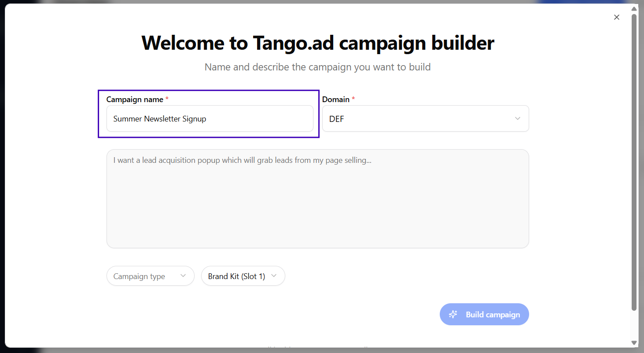This screenshot has height=353, width=644.
Task: Click the vertical scrollbar thumb
Action: pyautogui.click(x=634, y=162)
